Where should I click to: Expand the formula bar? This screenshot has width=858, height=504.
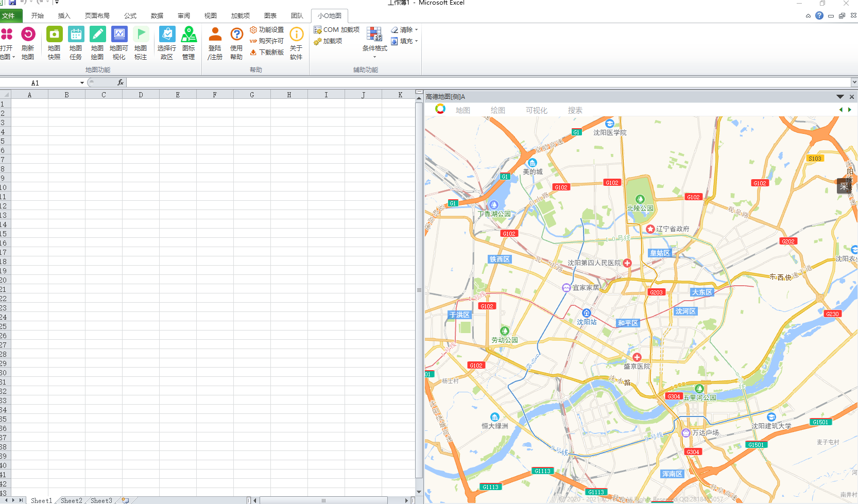(854, 82)
